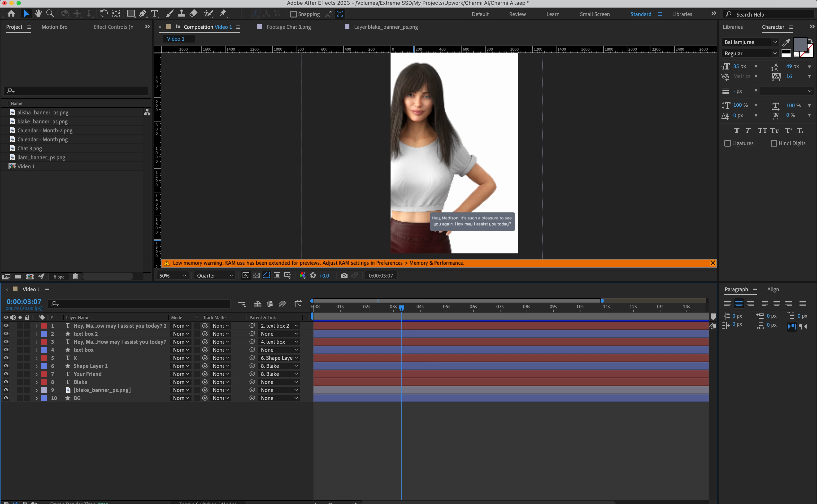Select the Puppet Pin tool
Viewport: 817px width, 504px height.
[223, 14]
